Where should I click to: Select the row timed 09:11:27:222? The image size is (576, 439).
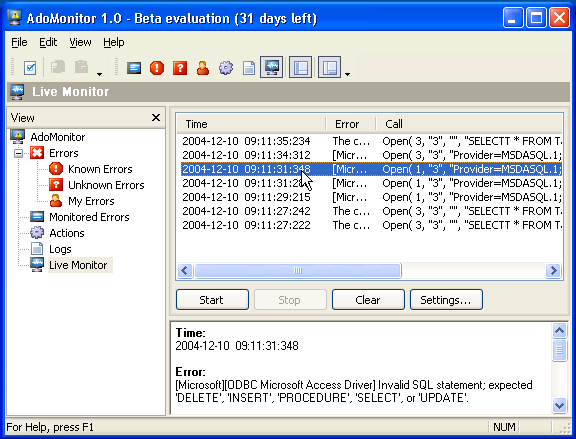[x=371, y=225]
